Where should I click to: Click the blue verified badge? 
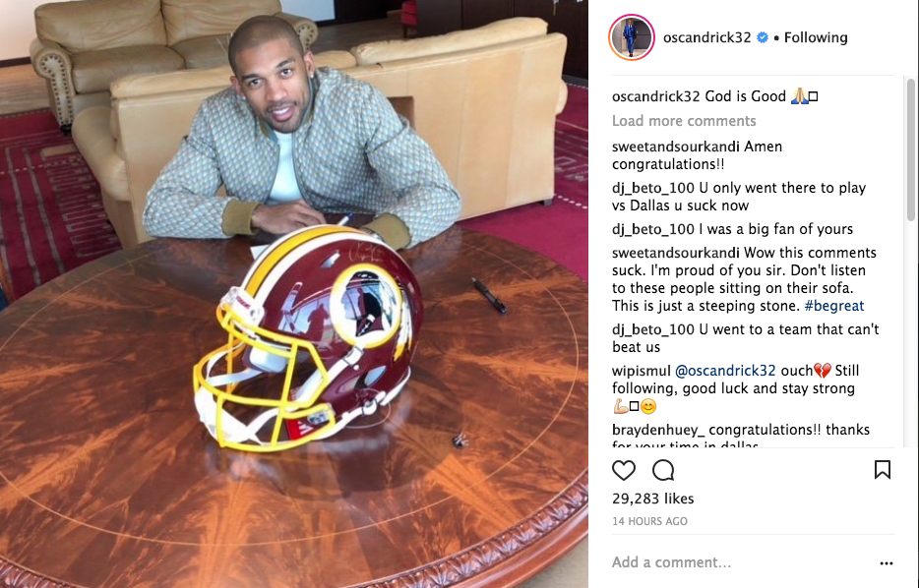pos(762,37)
